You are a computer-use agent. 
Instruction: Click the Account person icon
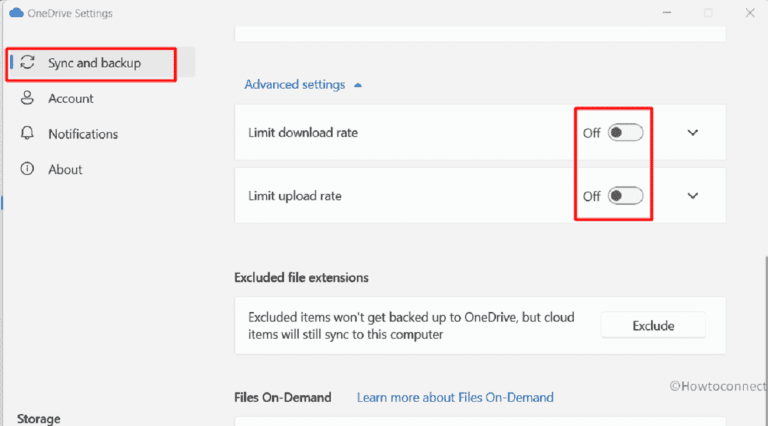click(x=27, y=98)
